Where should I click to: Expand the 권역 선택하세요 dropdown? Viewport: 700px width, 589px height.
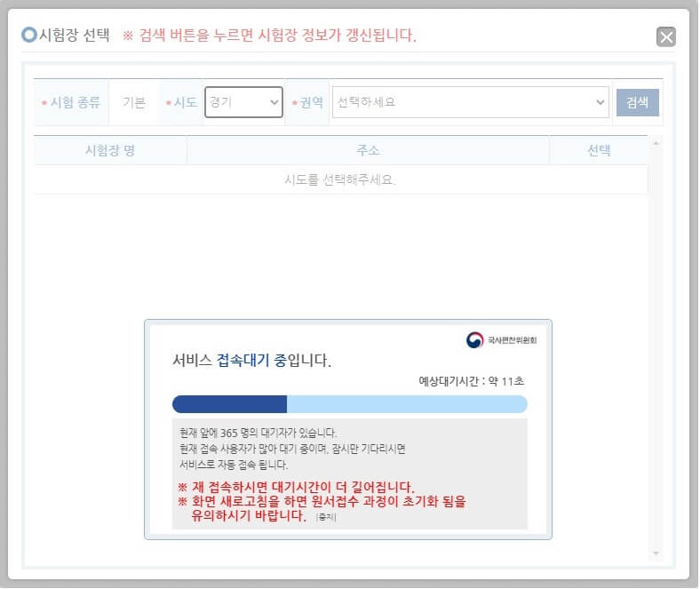point(471,102)
